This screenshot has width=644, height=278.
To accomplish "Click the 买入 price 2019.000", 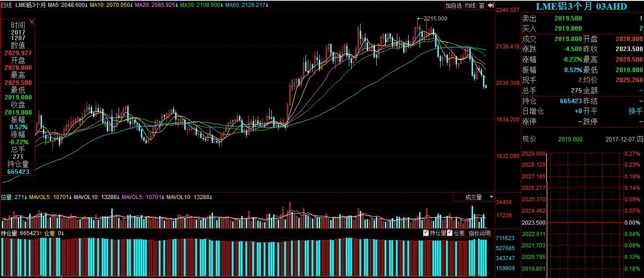I will pos(568,28).
